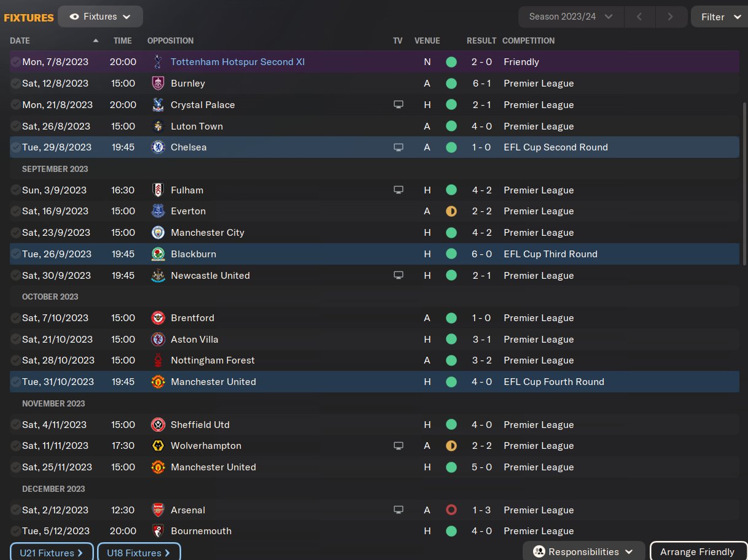Click TV broadcast icon on Crystal Palace row

[399, 105]
